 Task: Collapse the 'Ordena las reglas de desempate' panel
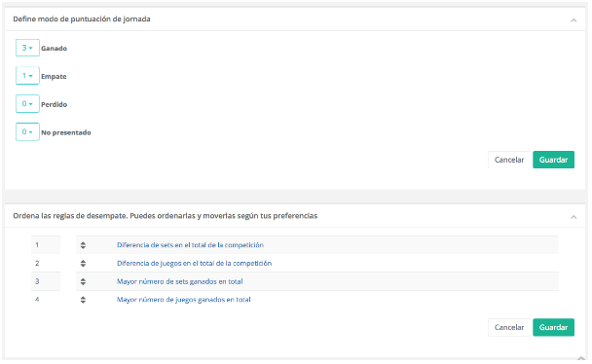tap(573, 216)
